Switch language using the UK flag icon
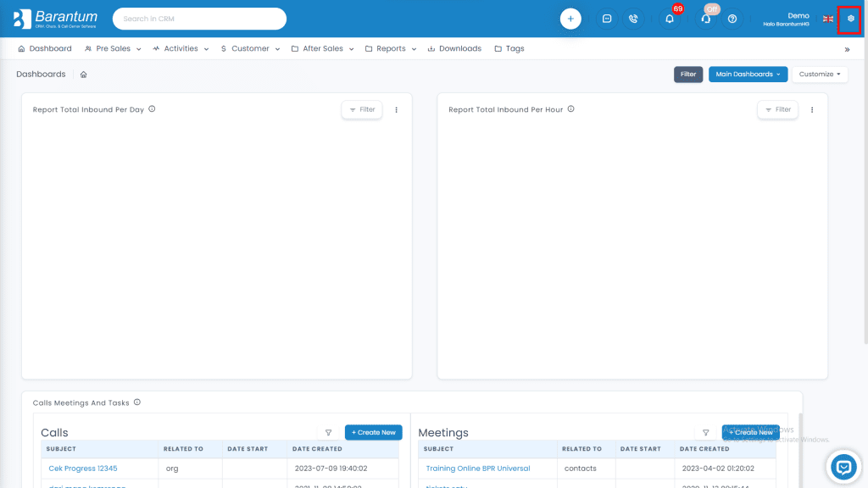This screenshot has height=488, width=868. (828, 18)
